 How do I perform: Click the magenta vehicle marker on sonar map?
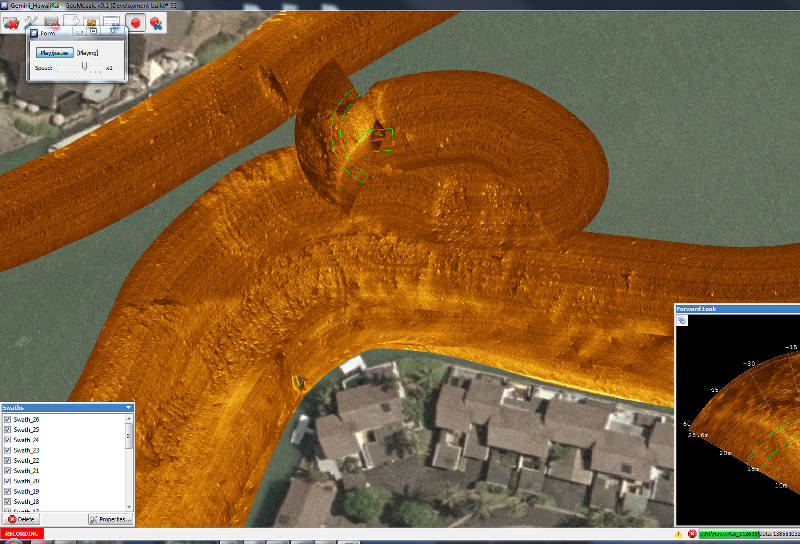coord(376,140)
